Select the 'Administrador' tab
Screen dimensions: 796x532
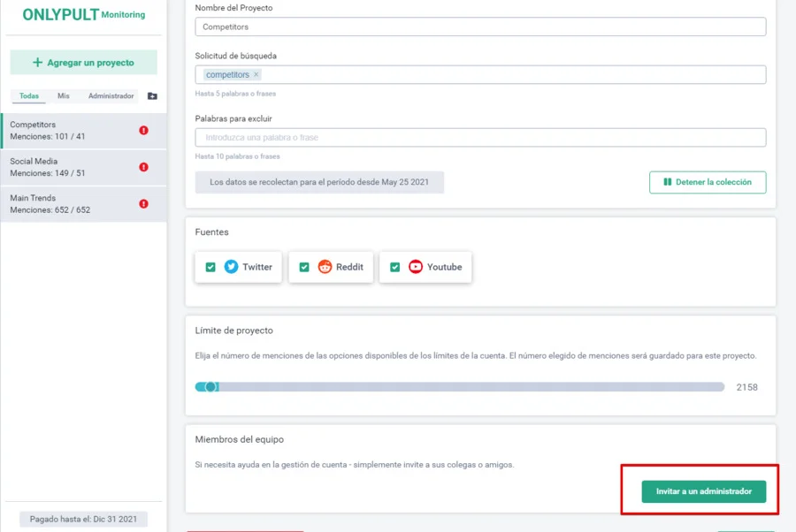111,96
